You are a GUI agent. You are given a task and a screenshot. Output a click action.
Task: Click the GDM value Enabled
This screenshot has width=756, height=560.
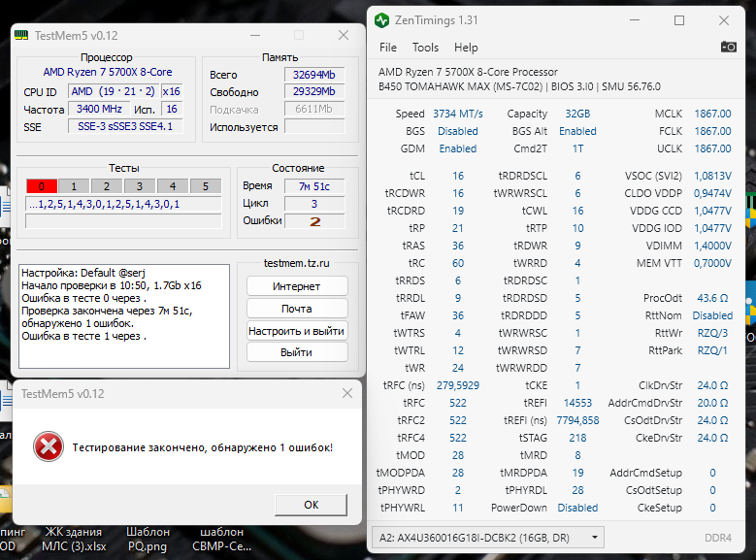457,148
